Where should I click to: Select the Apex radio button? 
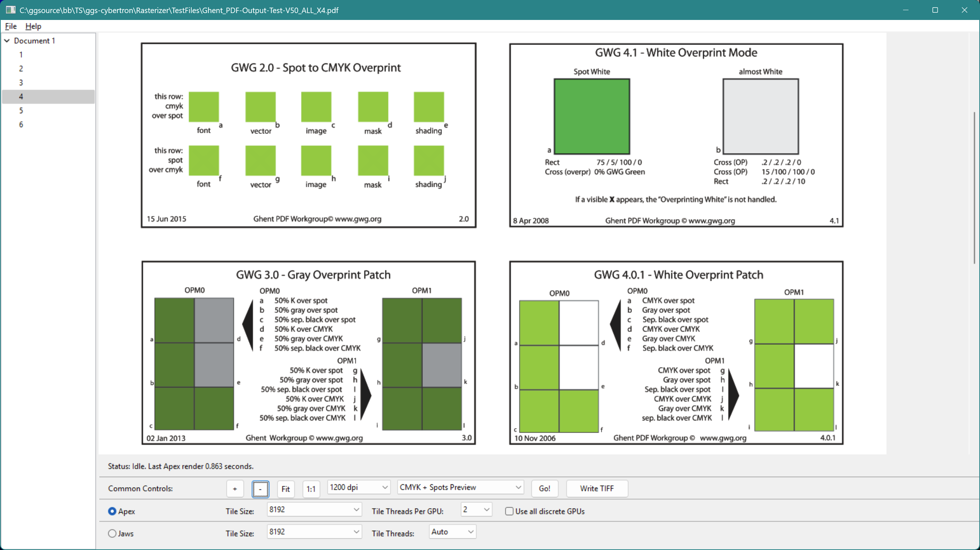pyautogui.click(x=112, y=511)
